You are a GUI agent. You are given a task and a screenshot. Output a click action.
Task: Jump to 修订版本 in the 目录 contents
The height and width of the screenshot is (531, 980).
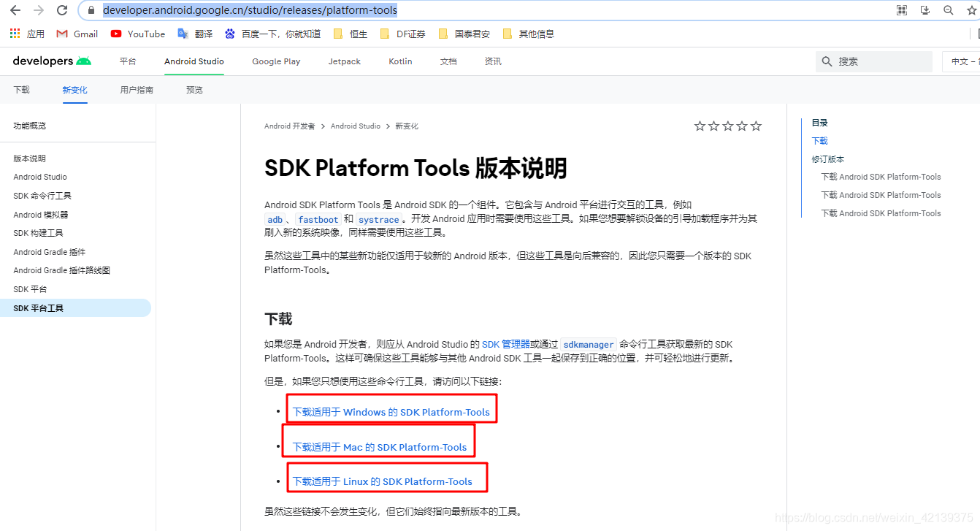[828, 159]
